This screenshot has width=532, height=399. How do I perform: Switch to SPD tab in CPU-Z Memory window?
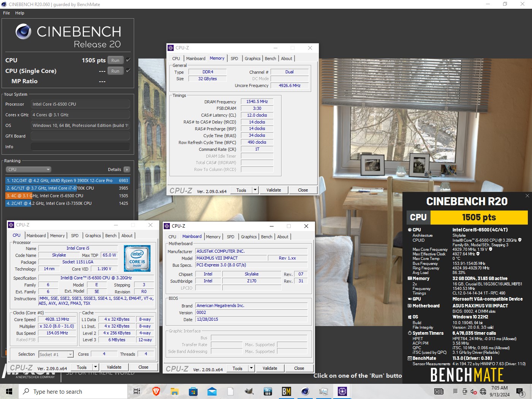pos(234,59)
